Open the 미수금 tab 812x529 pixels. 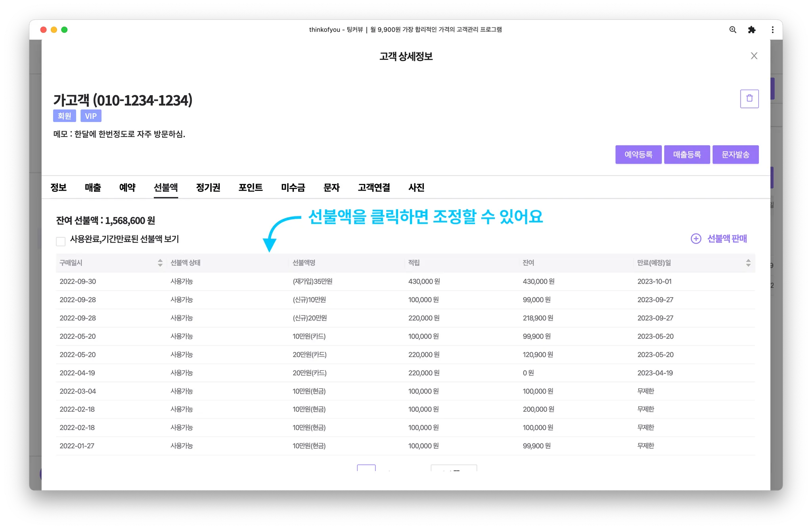(x=293, y=187)
